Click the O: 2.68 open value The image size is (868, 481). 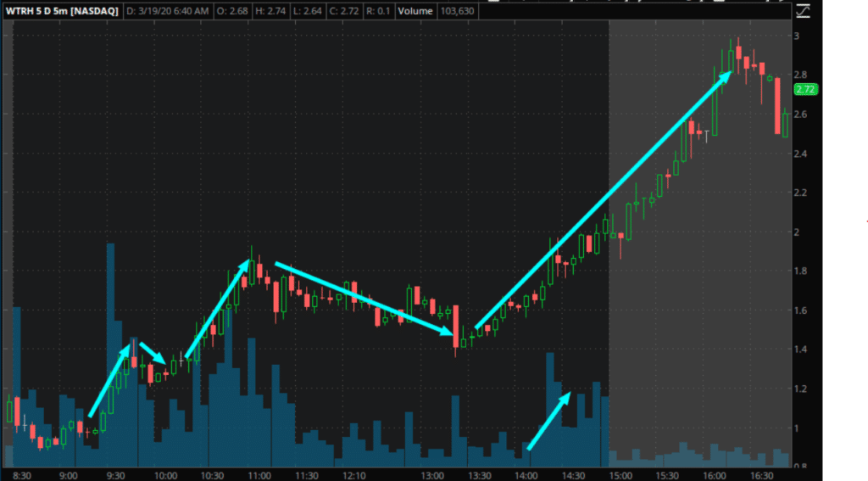click(232, 11)
